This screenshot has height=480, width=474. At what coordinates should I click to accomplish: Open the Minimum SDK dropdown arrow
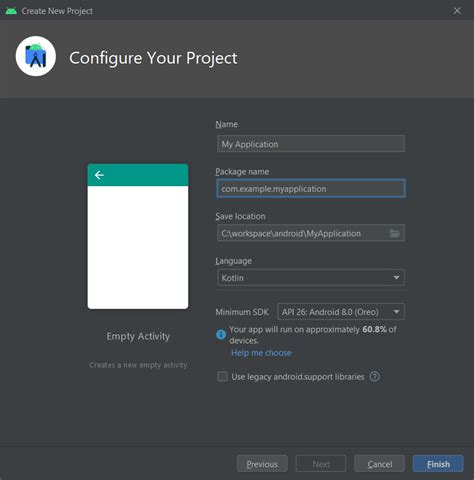point(396,312)
